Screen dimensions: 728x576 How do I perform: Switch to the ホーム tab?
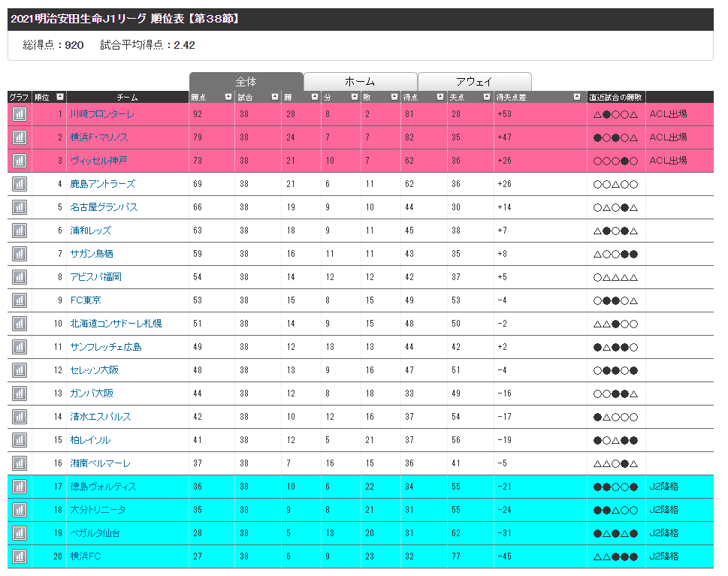pyautogui.click(x=360, y=82)
